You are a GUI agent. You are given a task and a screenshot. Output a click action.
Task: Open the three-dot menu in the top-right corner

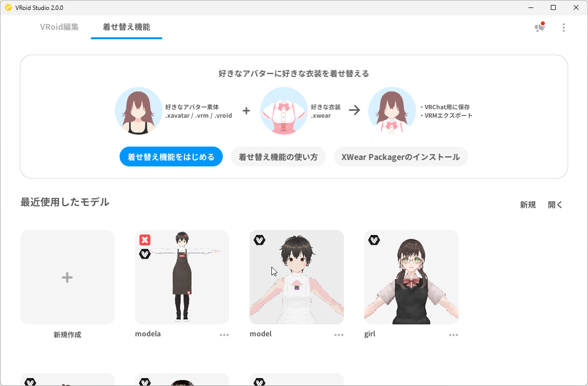tap(564, 27)
